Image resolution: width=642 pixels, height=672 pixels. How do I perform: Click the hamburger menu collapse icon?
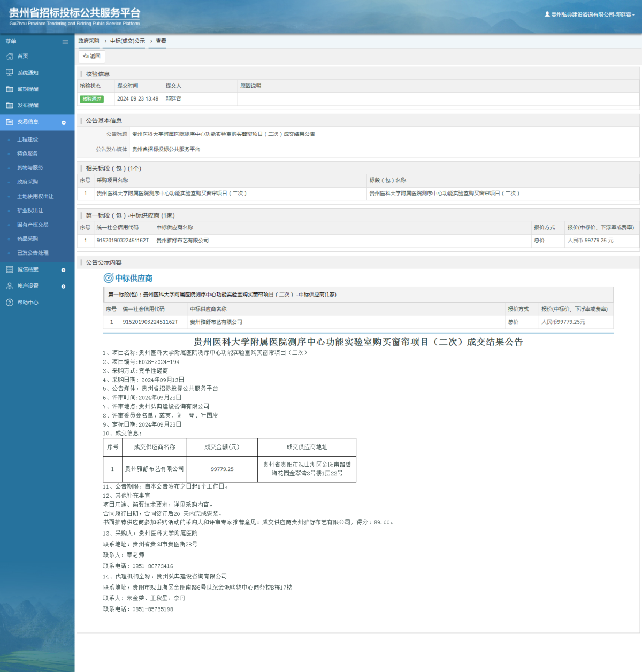[x=65, y=42]
